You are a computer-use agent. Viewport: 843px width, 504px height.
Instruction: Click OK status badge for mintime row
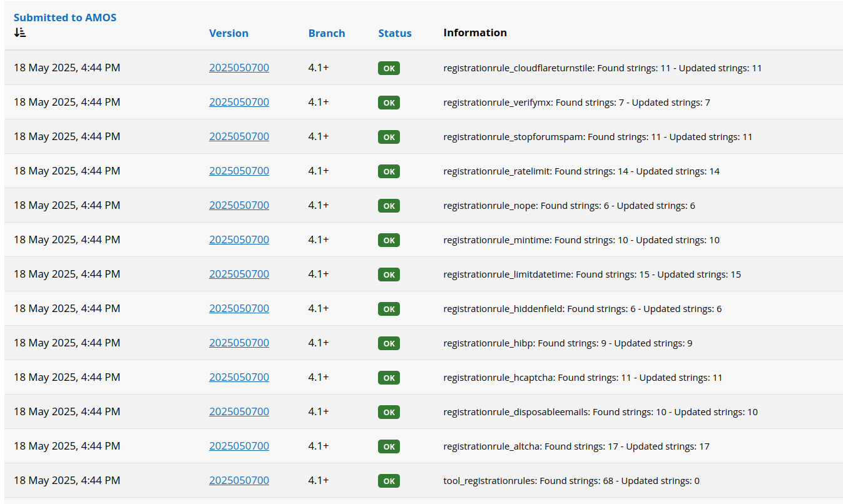pyautogui.click(x=389, y=240)
